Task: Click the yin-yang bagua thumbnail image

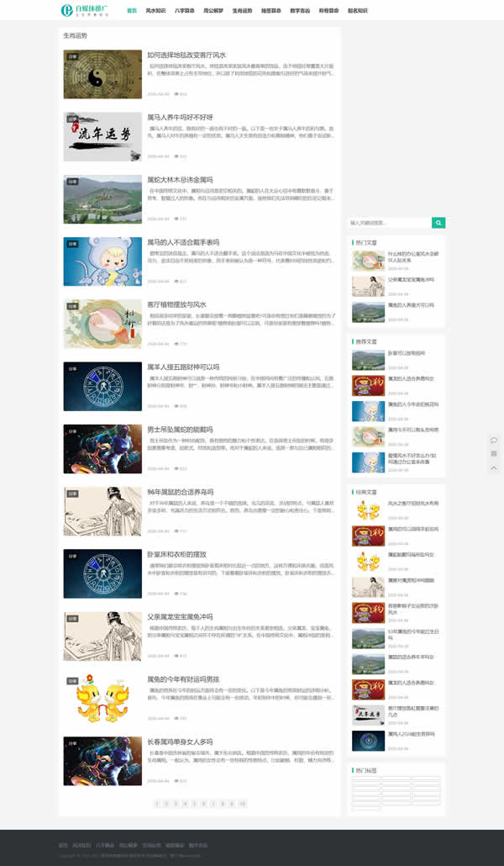Action: 102,74
